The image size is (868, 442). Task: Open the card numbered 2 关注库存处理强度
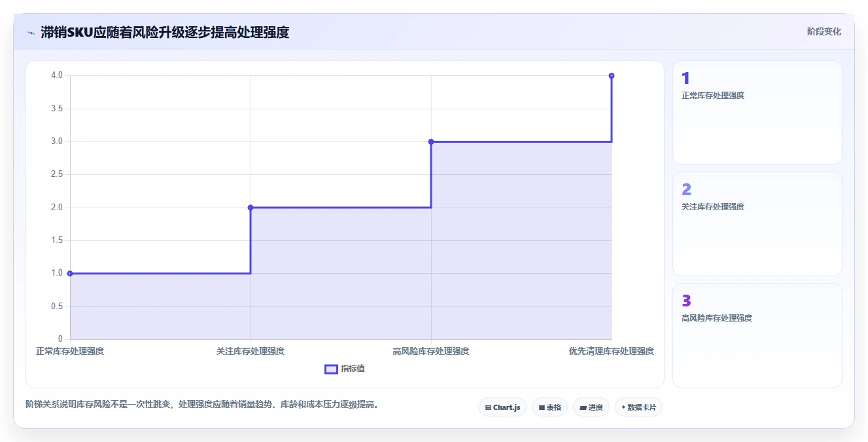[x=757, y=224]
